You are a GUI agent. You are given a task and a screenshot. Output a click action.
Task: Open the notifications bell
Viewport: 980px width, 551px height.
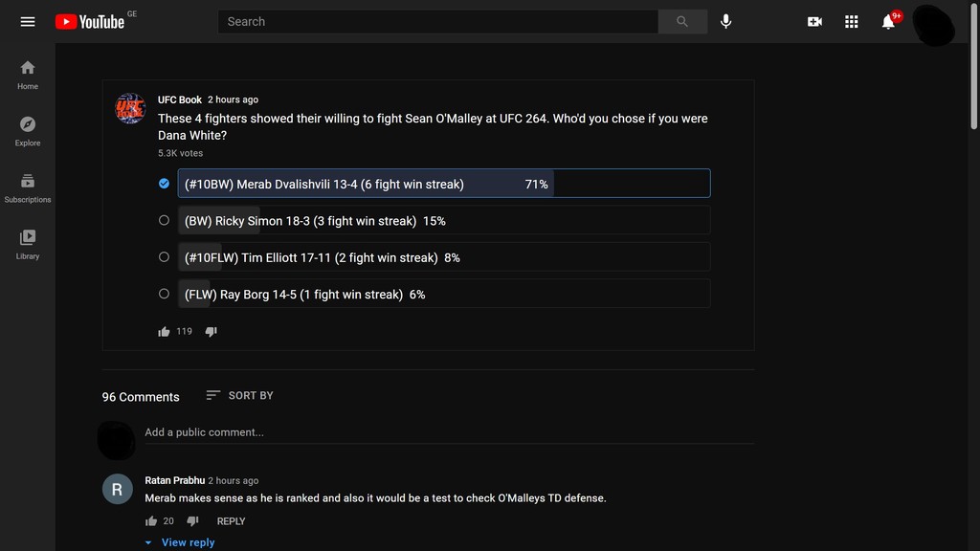point(888,21)
